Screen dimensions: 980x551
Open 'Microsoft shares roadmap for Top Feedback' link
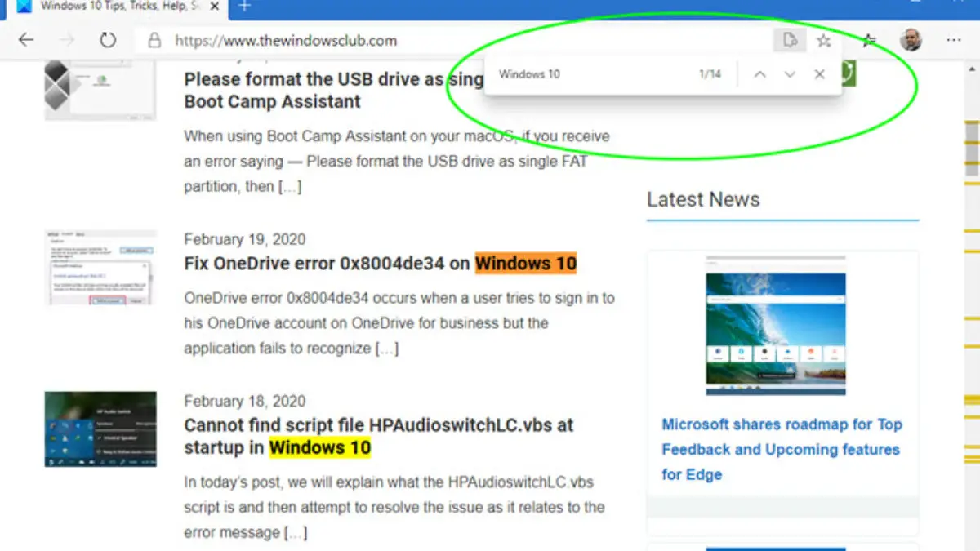(x=782, y=449)
